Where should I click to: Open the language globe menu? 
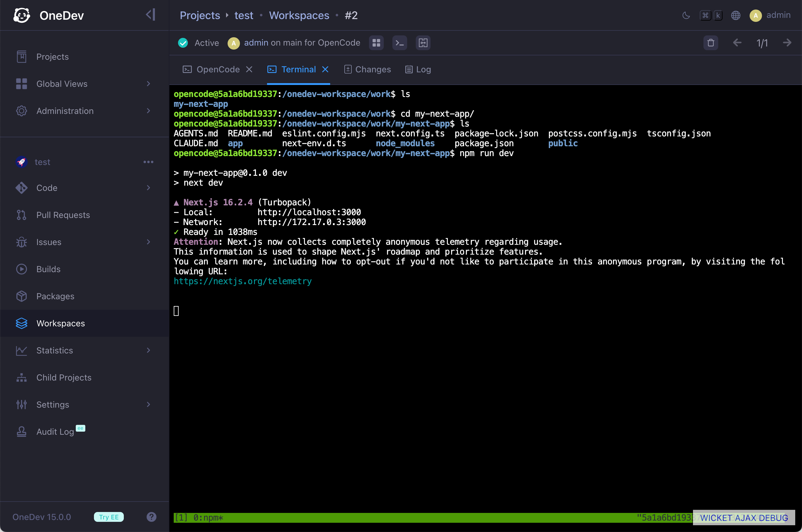735,15
